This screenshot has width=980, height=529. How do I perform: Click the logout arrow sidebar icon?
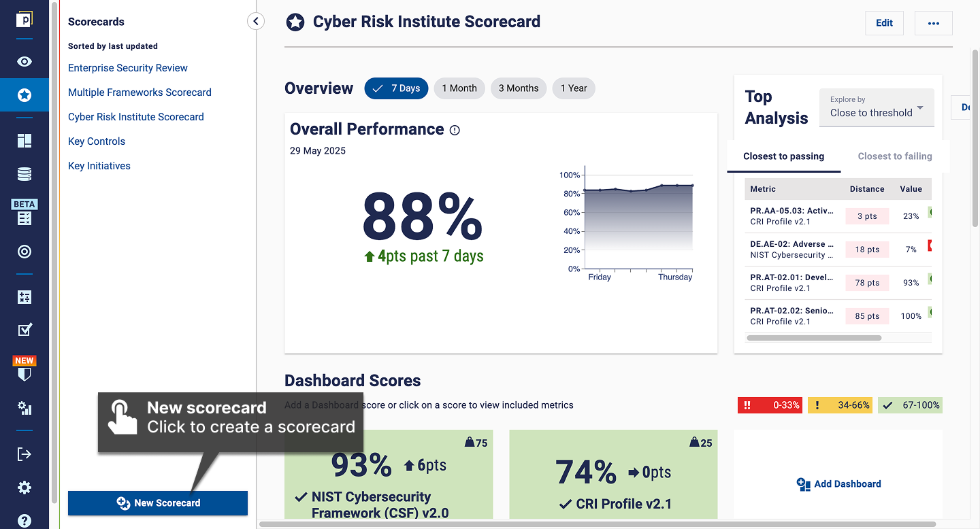point(24,454)
